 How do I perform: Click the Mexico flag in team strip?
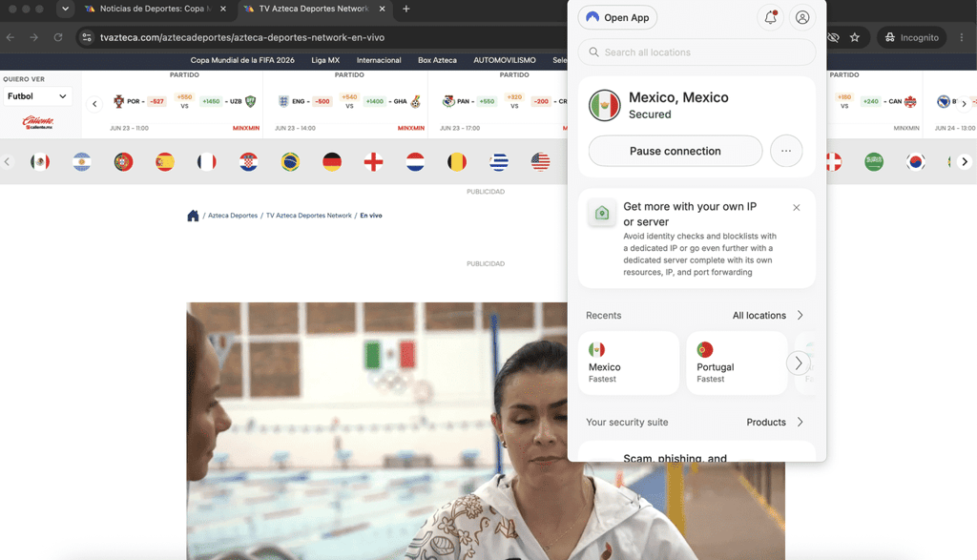tap(40, 162)
